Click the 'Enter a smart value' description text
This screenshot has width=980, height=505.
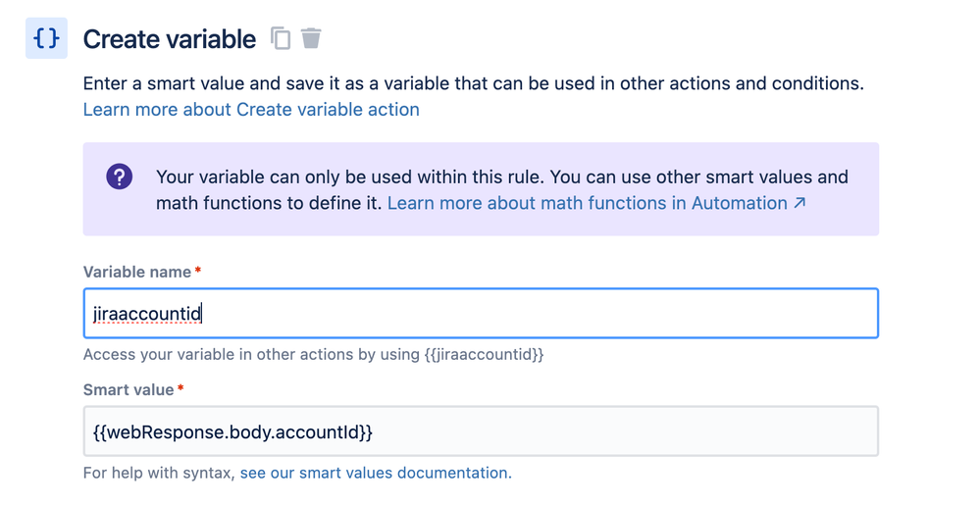(x=473, y=83)
